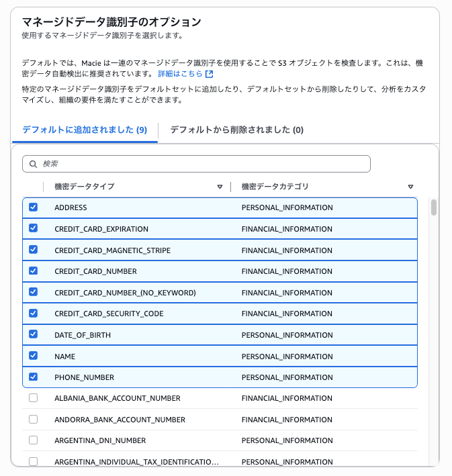The image size is (452, 476).
Task: Click the external link icon beside 詳細はこちら
Action: (x=209, y=74)
